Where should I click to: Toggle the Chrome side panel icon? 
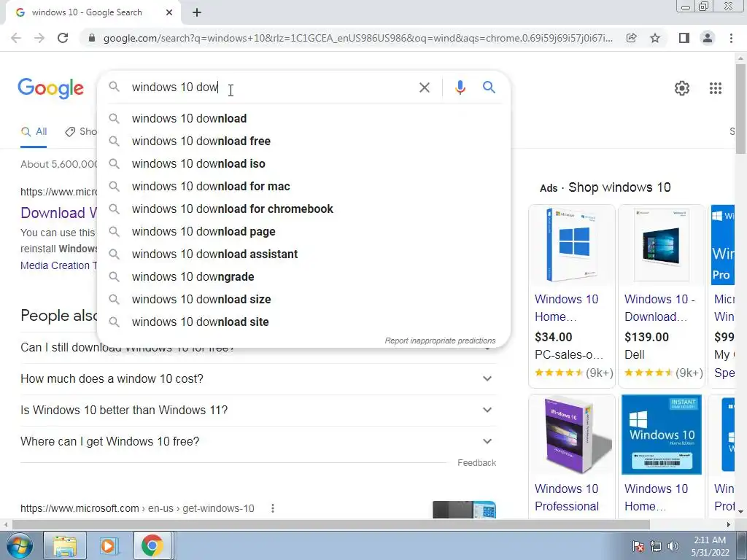tap(684, 38)
